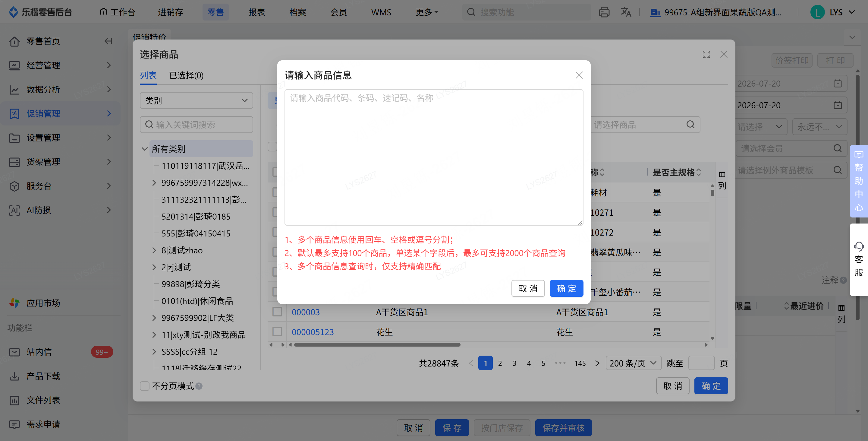868x441 pixels.
Task: Check the row for product 000003
Action: pyautogui.click(x=277, y=312)
